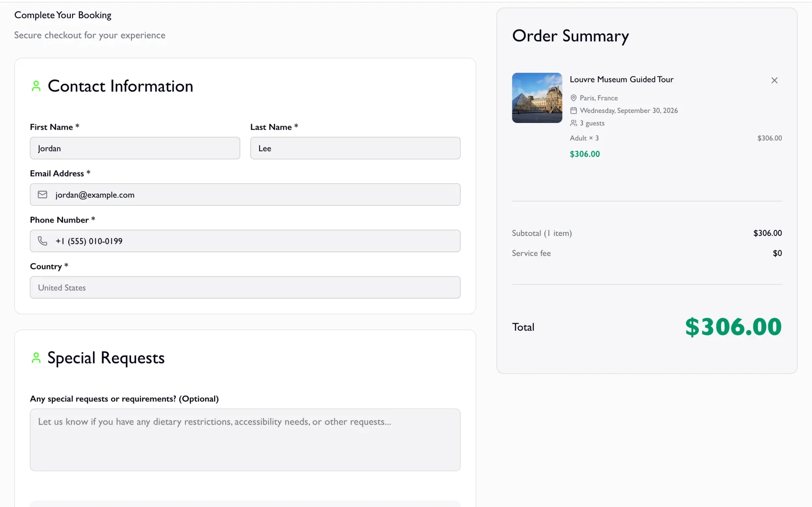Click into the Phone Number input field
Screen dimensions: 812x507
coord(245,241)
